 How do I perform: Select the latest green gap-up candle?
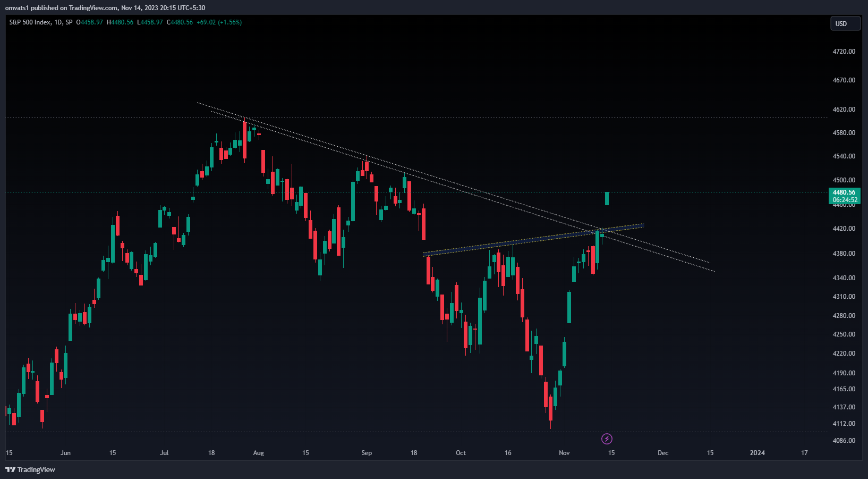pos(607,198)
